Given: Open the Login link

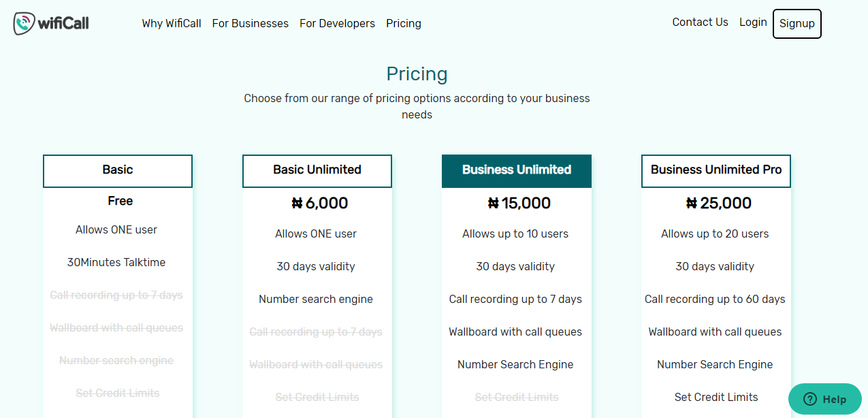Looking at the screenshot, I should click(x=753, y=22).
